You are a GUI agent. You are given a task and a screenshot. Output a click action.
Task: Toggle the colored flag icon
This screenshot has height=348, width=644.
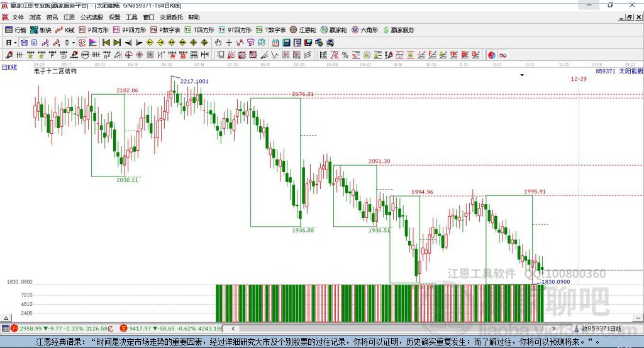point(93,43)
